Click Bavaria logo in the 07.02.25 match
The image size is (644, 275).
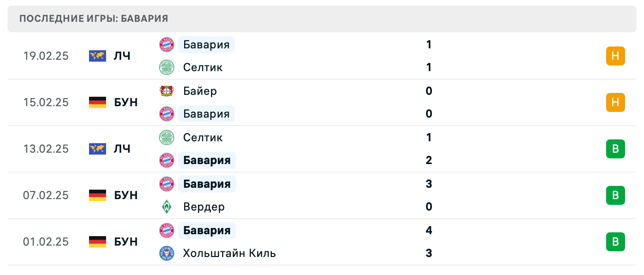click(167, 184)
